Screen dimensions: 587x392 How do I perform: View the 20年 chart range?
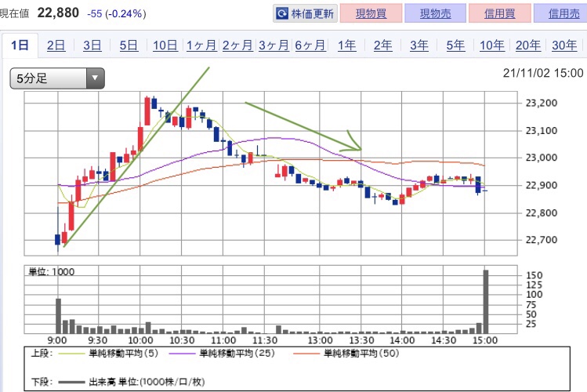click(528, 45)
